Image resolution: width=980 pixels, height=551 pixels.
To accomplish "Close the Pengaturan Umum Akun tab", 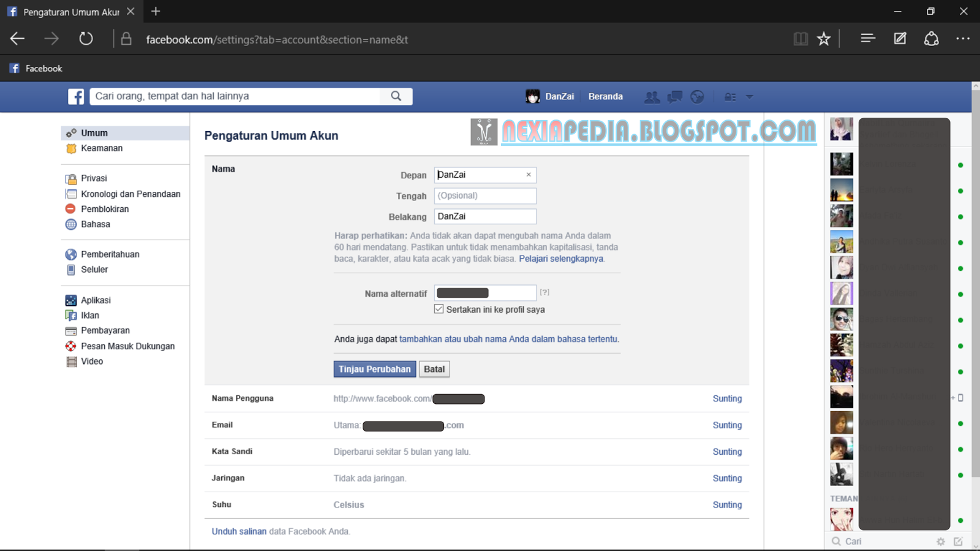I will pyautogui.click(x=130, y=11).
